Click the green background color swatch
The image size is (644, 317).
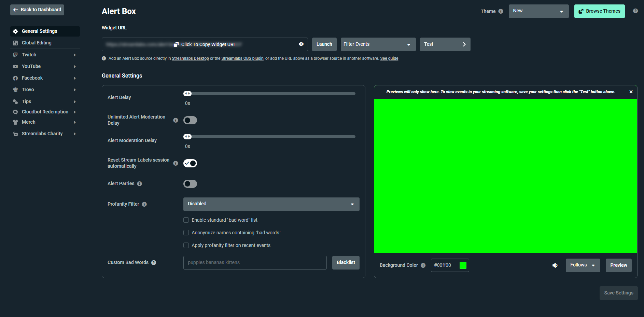point(463,265)
